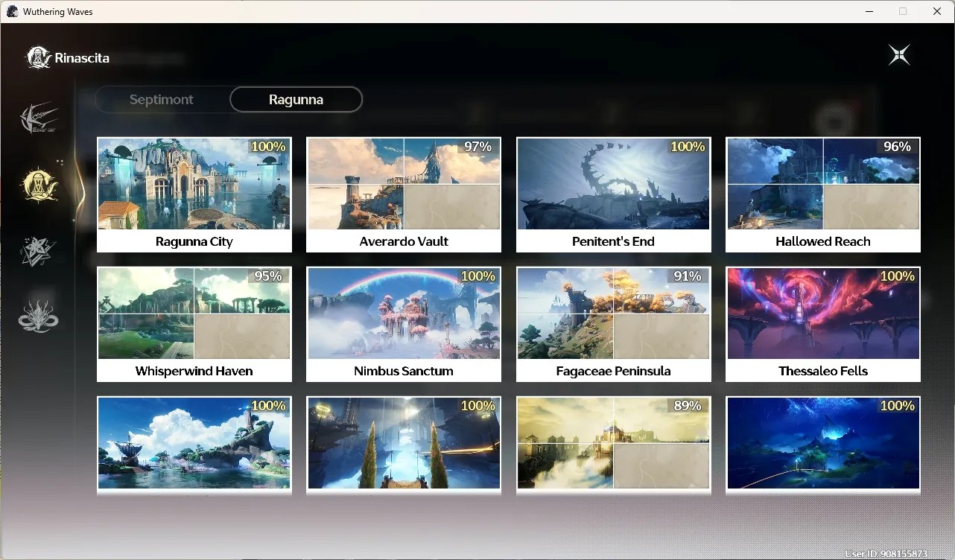The width and height of the screenshot is (955, 560).
Task: Open the Whisperwind Haven area card
Action: click(x=194, y=324)
